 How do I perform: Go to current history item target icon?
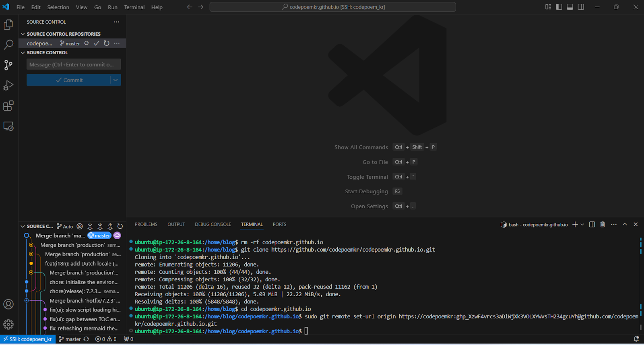pos(80,226)
